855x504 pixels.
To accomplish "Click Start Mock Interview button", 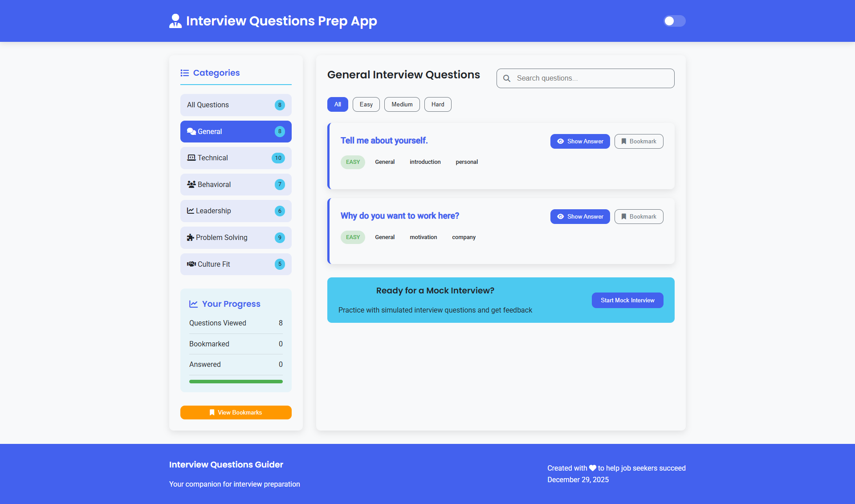I will 627,300.
